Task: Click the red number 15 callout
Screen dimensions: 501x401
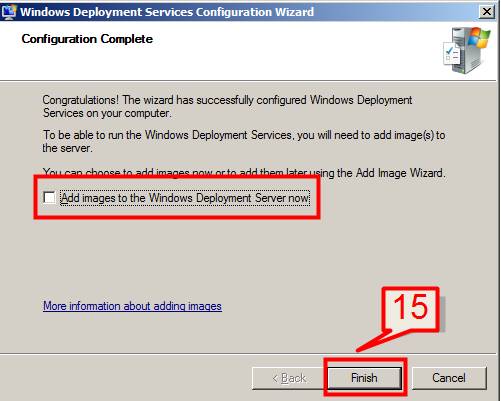Action: pyautogui.click(x=411, y=308)
